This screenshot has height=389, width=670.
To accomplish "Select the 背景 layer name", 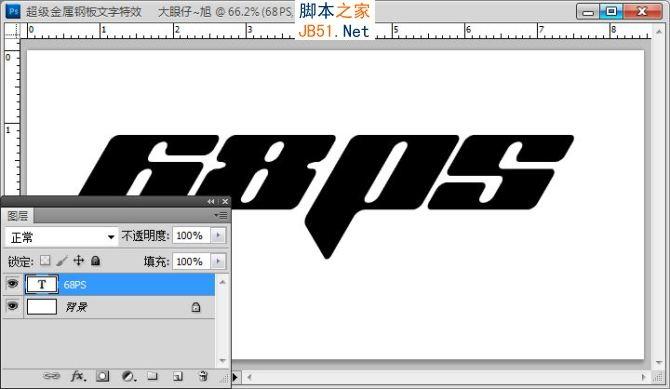I will coord(76,307).
